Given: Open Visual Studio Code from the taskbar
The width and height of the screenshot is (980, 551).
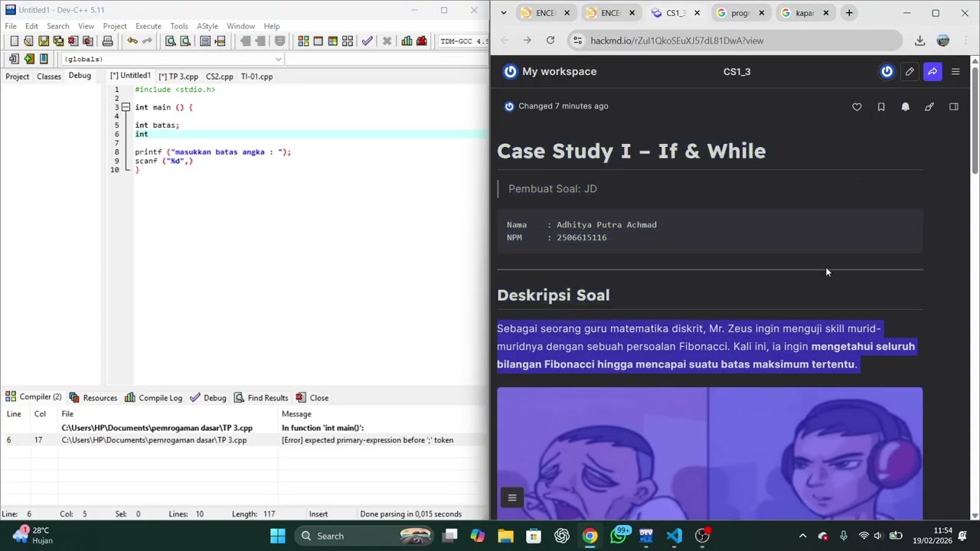Looking at the screenshot, I should pyautogui.click(x=674, y=536).
